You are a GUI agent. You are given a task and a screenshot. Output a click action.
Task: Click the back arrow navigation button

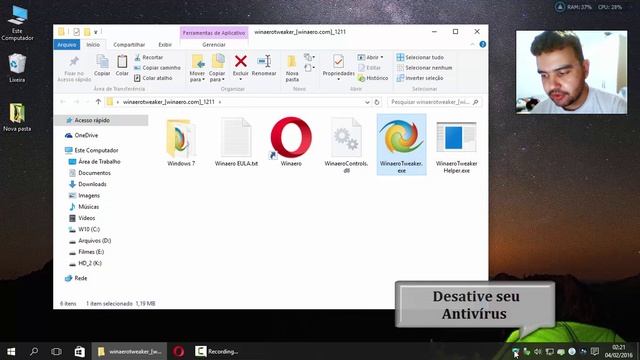point(63,102)
